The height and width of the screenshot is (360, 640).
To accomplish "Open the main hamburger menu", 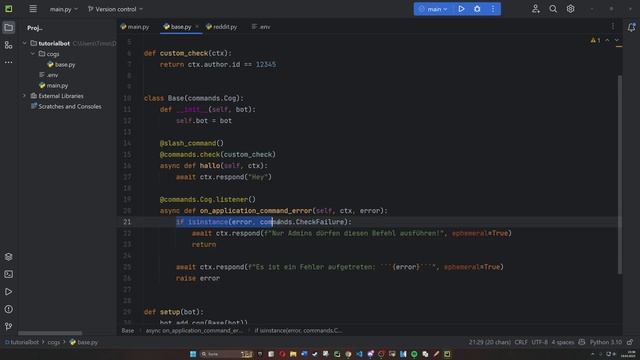I will click(33, 9).
